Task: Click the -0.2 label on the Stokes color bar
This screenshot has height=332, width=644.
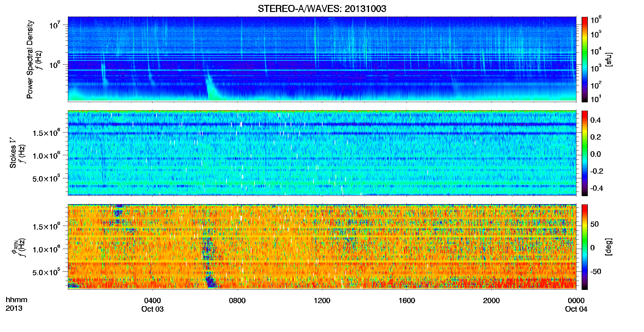Action: 597,171
